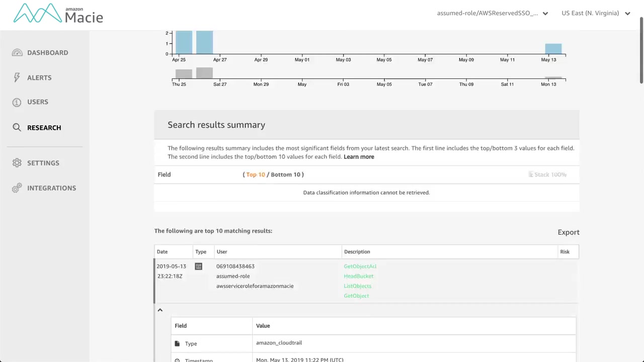Go to the Alerts menu item
Viewport: 644px width, 362px height.
[x=39, y=77]
